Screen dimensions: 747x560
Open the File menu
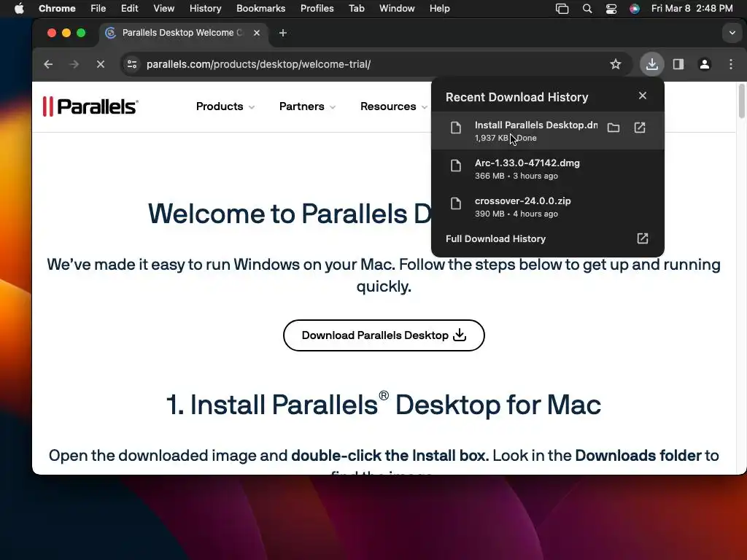tap(98, 9)
